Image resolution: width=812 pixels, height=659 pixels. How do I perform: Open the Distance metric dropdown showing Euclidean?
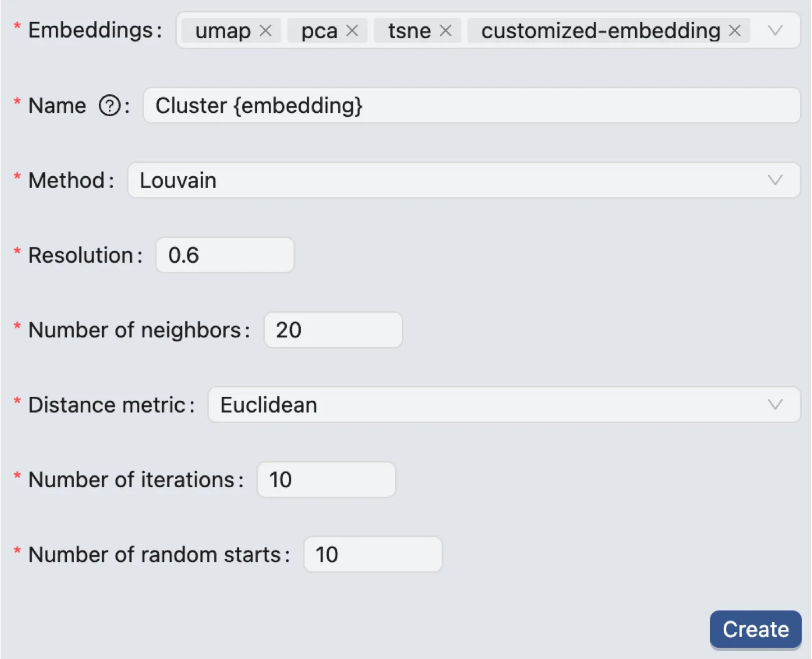point(503,405)
